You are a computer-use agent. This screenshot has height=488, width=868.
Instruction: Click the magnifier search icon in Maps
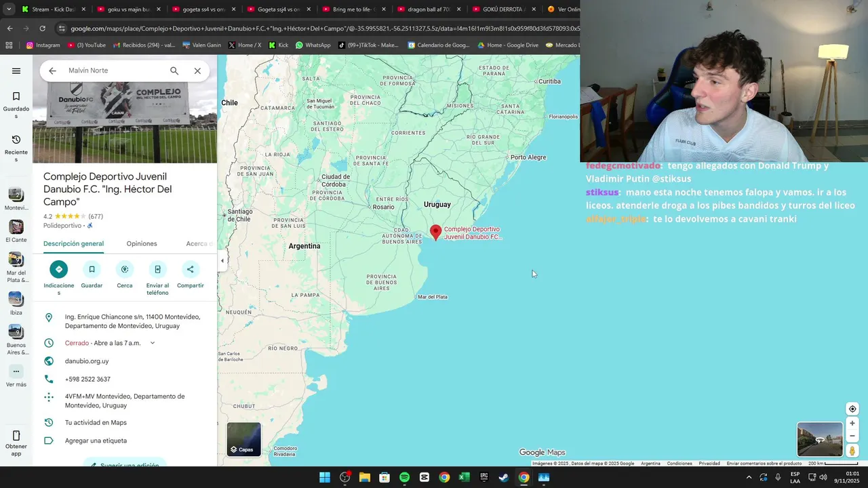point(174,70)
